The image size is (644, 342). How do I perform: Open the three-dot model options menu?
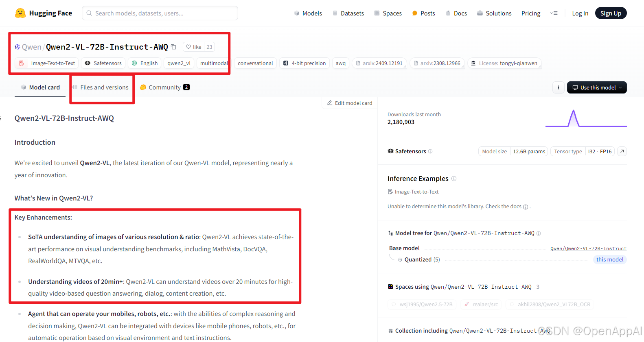point(558,87)
